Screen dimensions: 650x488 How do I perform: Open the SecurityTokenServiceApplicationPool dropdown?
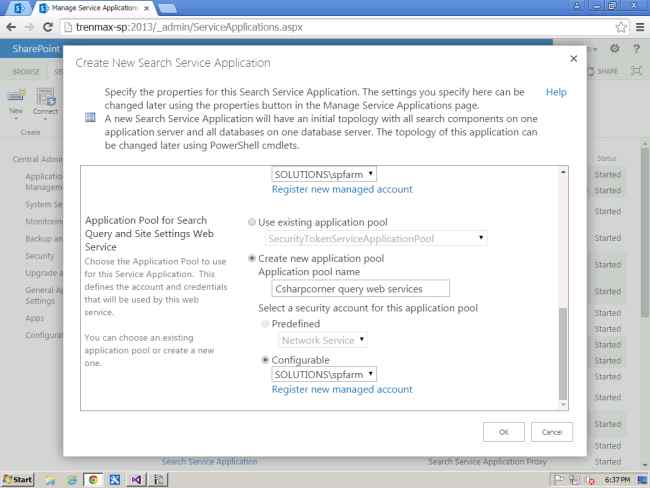point(376,238)
